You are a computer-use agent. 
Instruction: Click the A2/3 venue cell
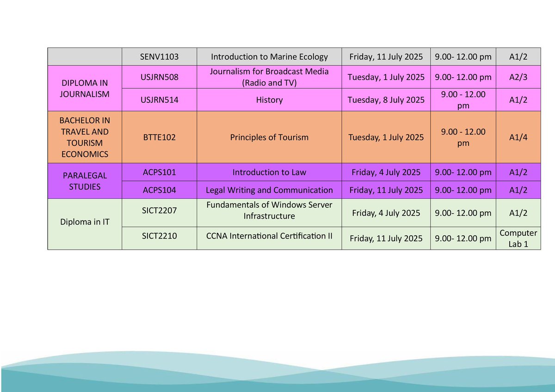tap(518, 77)
